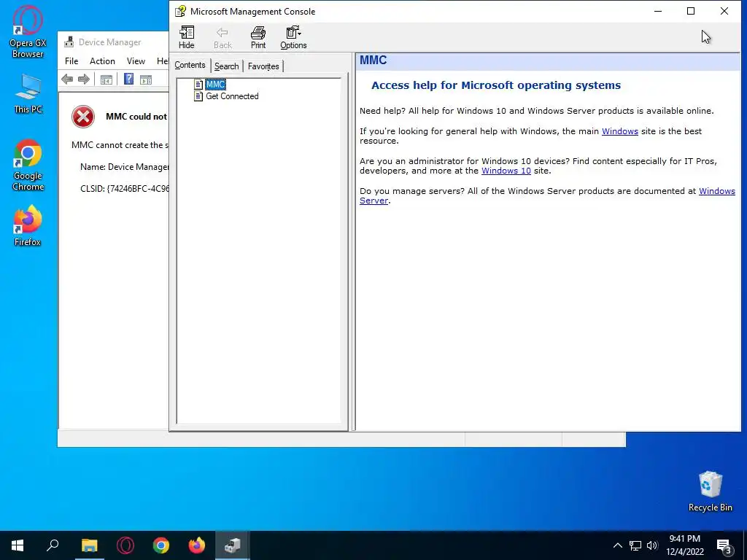Click the volume speaker tray icon
Screen dimensions: 747x560
pyautogui.click(x=652, y=545)
